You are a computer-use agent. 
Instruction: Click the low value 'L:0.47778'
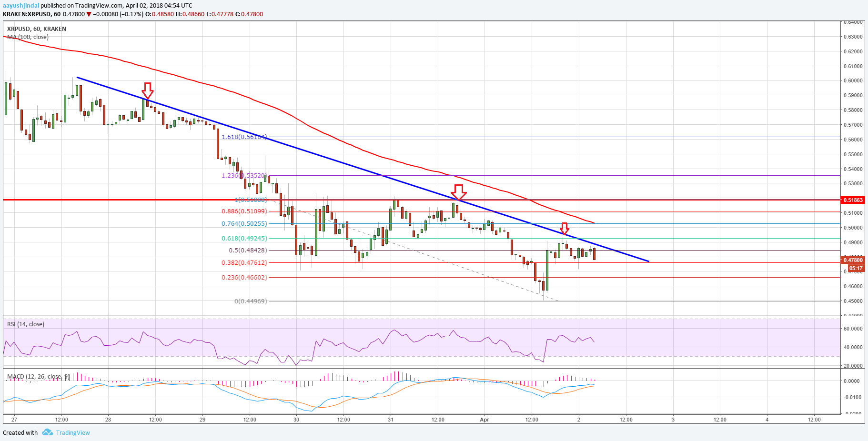[x=220, y=14]
